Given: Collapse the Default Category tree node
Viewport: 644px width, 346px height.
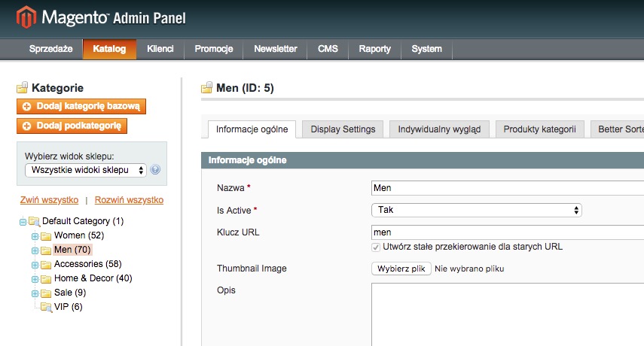Looking at the screenshot, I should point(23,222).
